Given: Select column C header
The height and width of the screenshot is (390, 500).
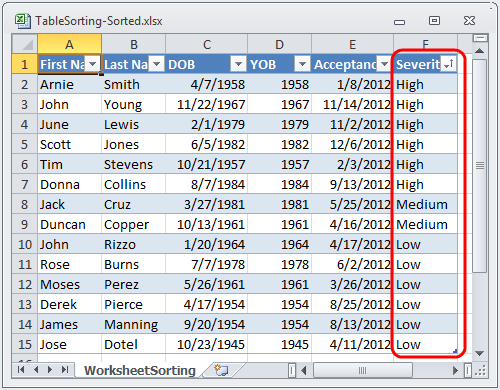Looking at the screenshot, I should [x=207, y=44].
